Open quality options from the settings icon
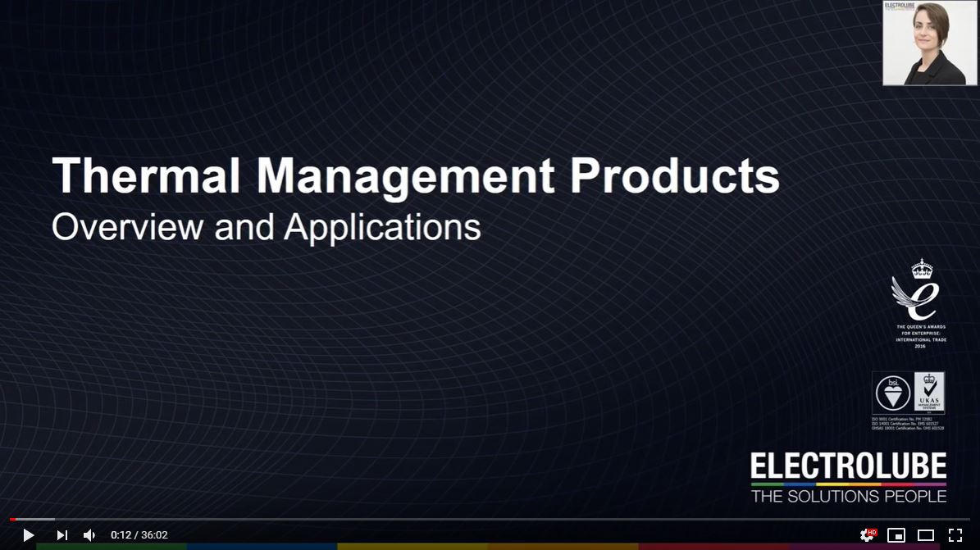Viewport: 980px width, 550px height. point(866,534)
